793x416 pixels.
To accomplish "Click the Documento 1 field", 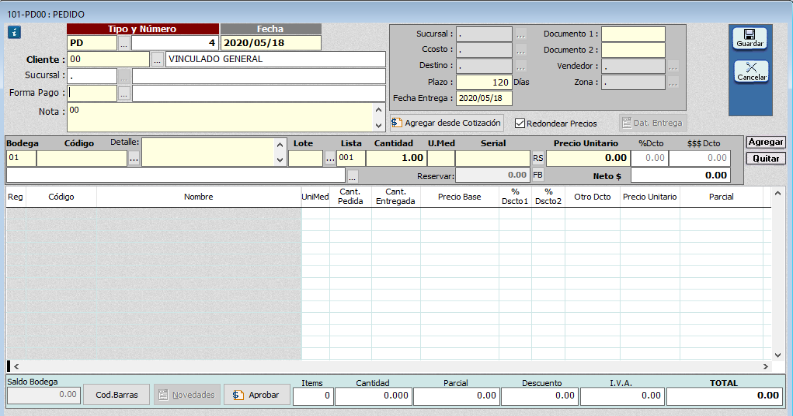I will pos(633,34).
